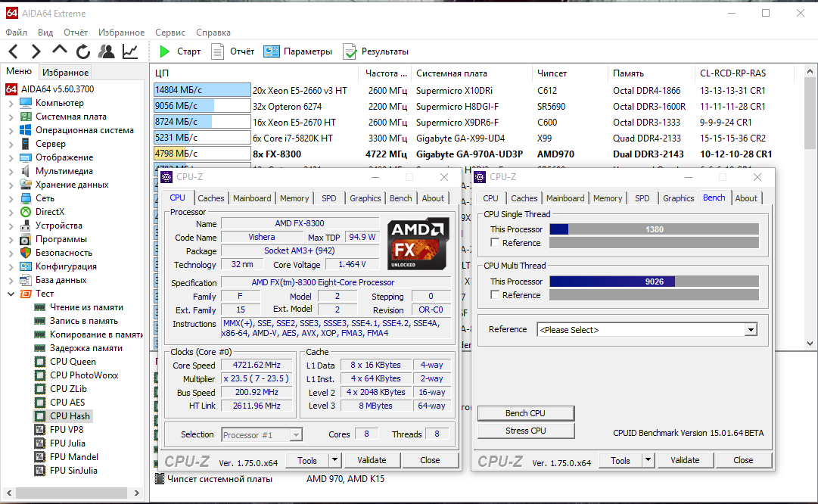Select the CPU ZLib test
818x504 pixels.
pos(68,389)
